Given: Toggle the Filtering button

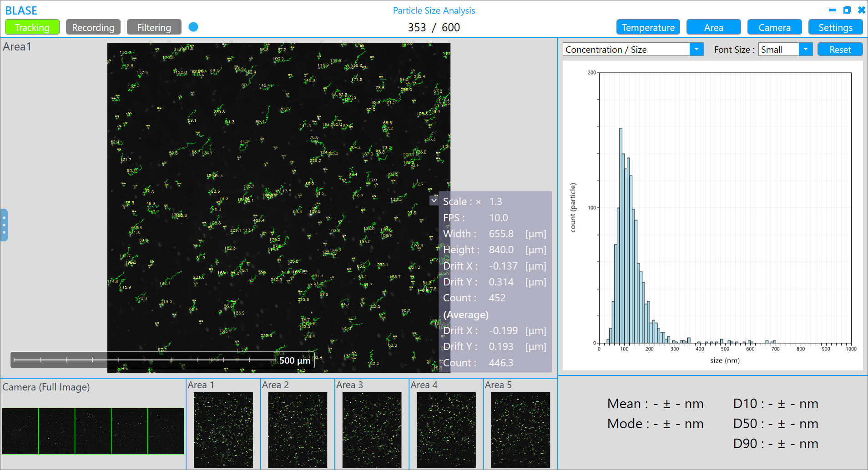Looking at the screenshot, I should pos(154,27).
